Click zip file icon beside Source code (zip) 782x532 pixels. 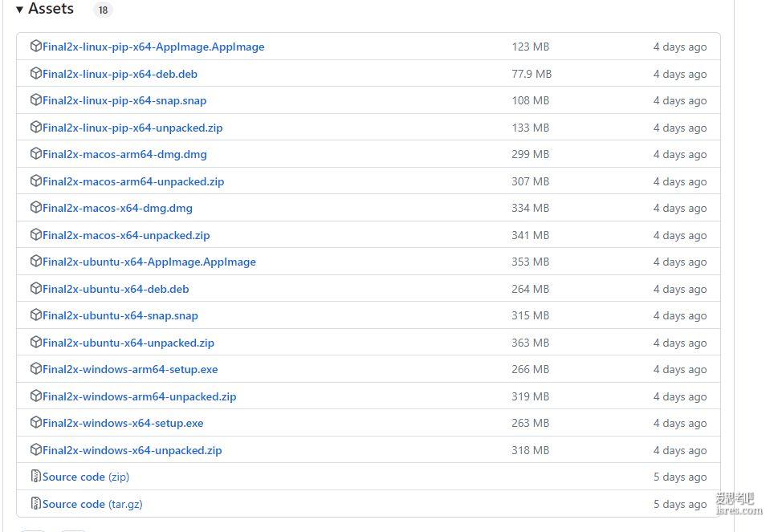click(x=36, y=476)
